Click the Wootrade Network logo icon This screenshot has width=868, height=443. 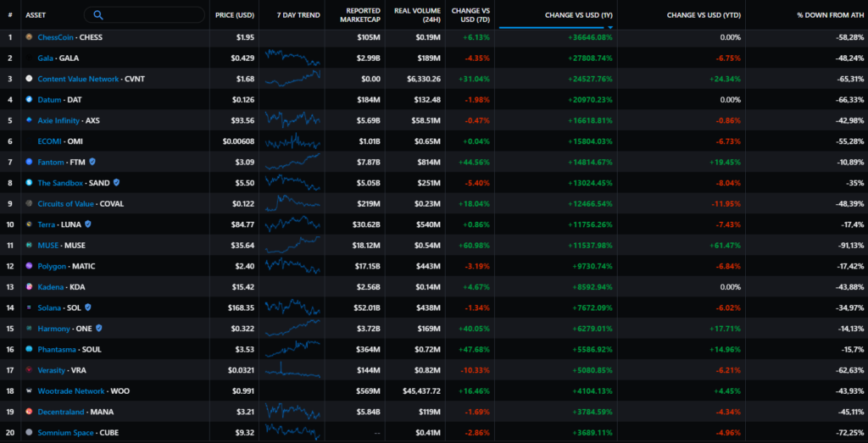tap(29, 390)
